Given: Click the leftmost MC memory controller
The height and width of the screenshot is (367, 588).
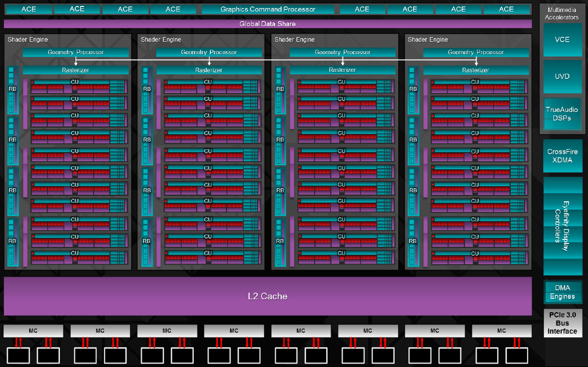Looking at the screenshot, I should point(33,331).
